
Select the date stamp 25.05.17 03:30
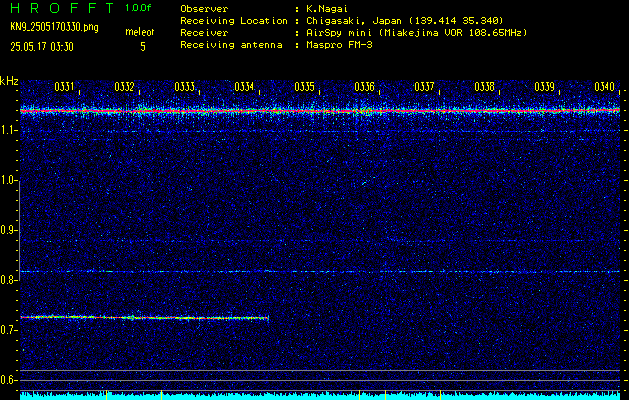point(42,47)
